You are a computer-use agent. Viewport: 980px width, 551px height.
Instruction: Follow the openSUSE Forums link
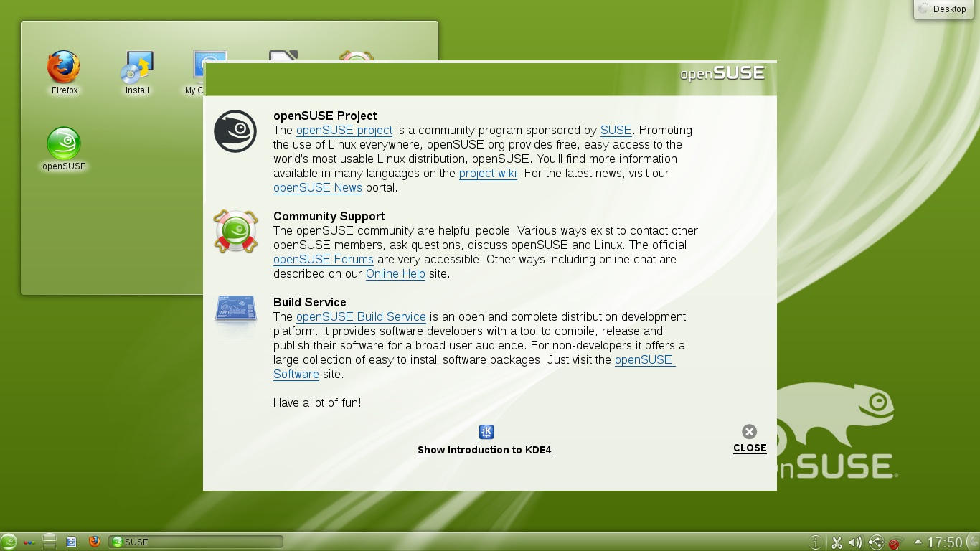(x=324, y=259)
